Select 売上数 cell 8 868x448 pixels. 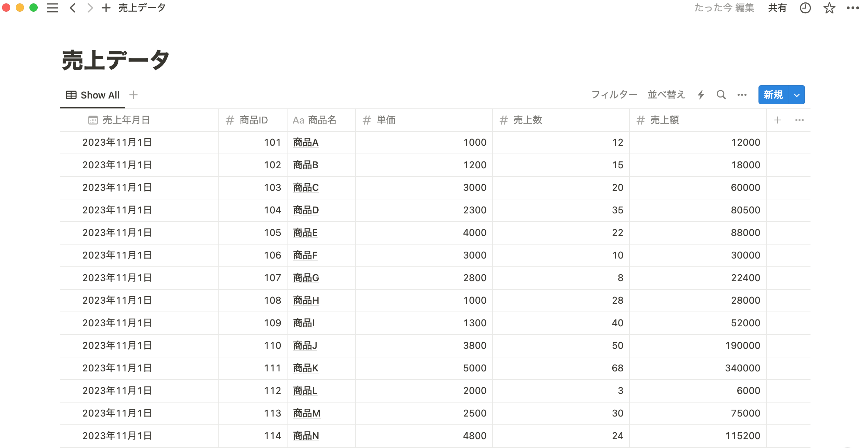[x=561, y=278]
